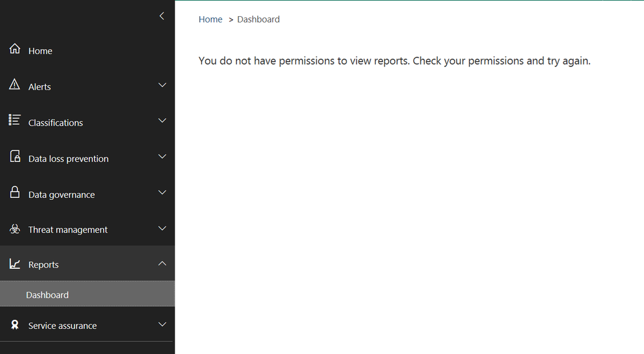Expand the Data governance chevron
Viewport: 644px width, 354px height.
pos(162,192)
